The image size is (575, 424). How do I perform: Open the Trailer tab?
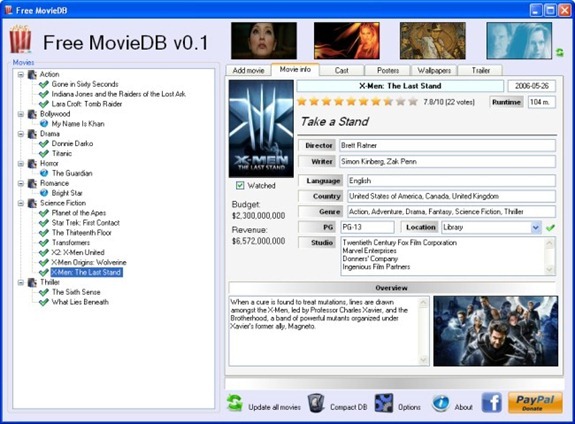coord(480,70)
